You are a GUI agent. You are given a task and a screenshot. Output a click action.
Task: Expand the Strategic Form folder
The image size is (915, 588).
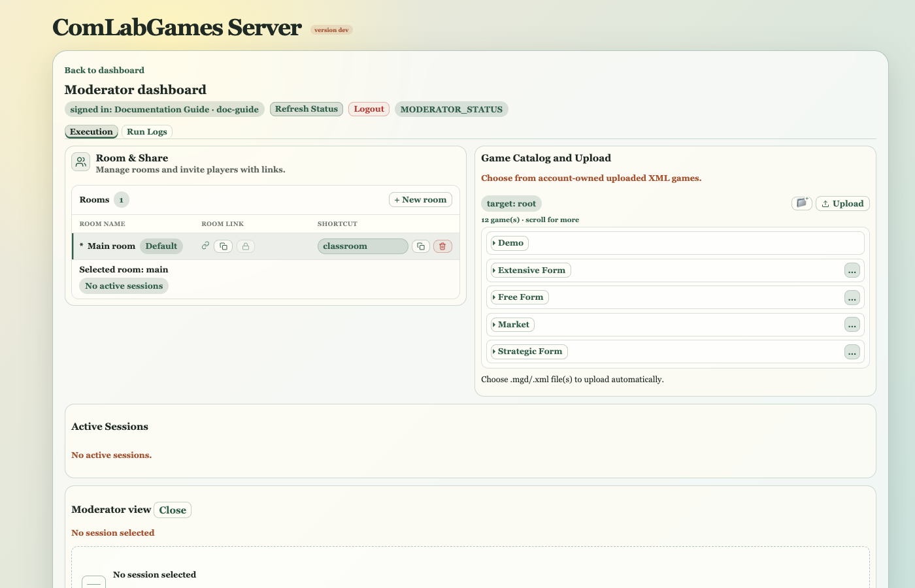(529, 351)
